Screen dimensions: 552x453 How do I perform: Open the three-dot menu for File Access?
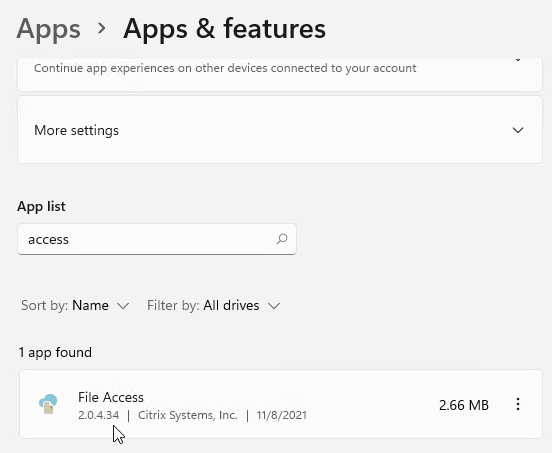518,404
